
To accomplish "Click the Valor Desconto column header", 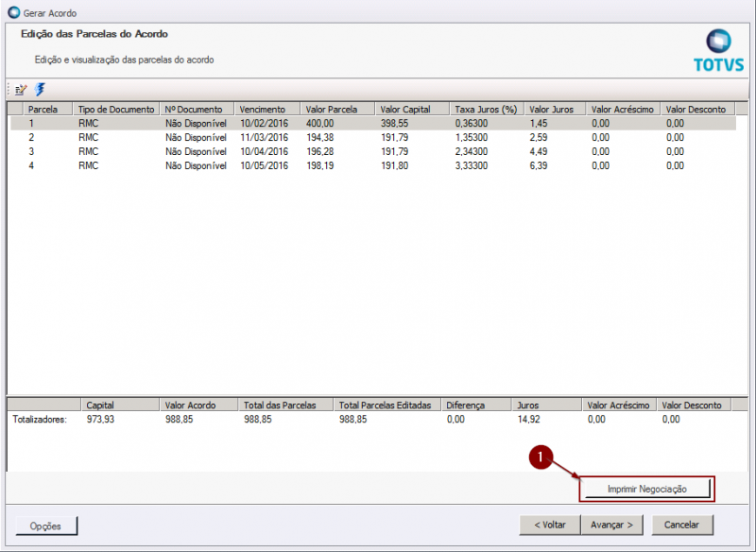I will click(696, 110).
